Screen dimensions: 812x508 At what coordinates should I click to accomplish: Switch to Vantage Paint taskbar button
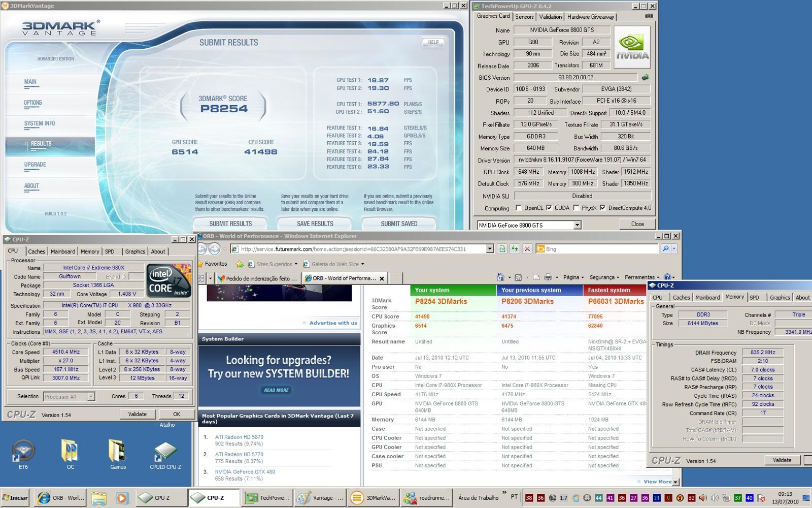point(320,498)
